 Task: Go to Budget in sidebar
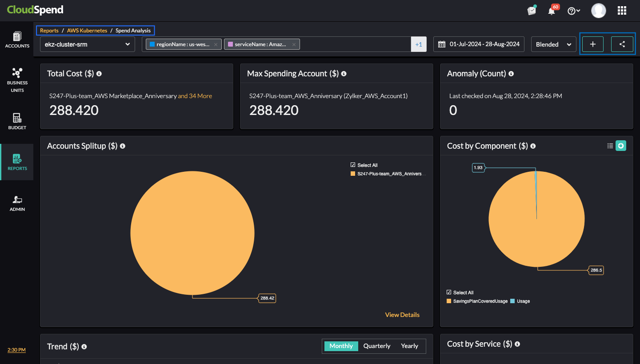pyautogui.click(x=17, y=121)
